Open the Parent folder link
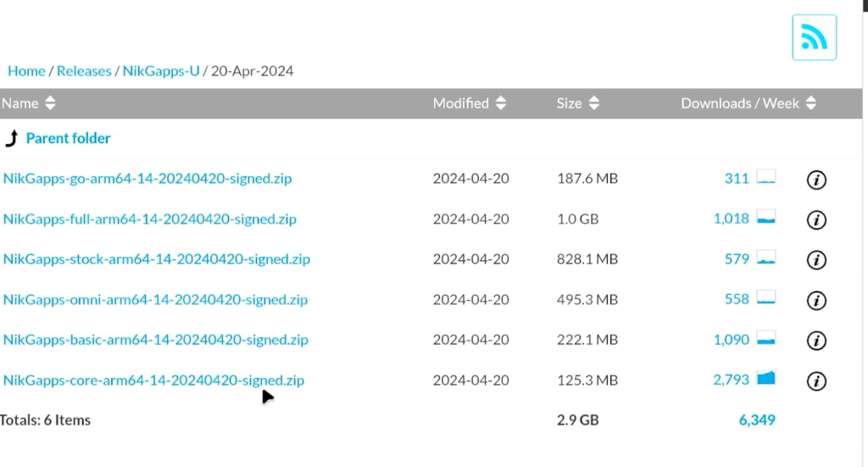This screenshot has width=868, height=467. point(68,138)
